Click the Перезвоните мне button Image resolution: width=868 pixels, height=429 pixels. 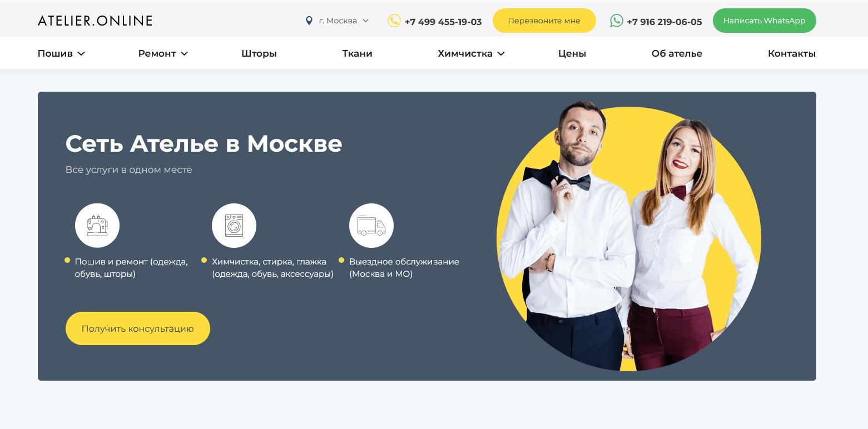tap(544, 21)
